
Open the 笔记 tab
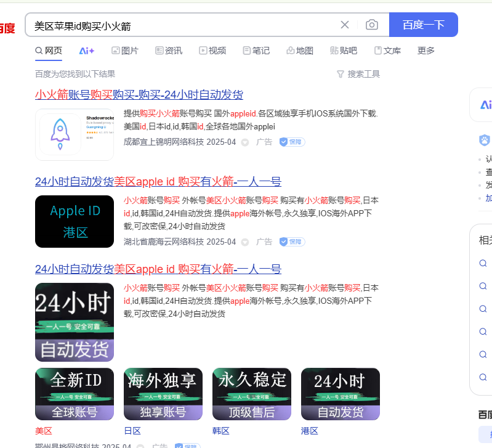[256, 51]
